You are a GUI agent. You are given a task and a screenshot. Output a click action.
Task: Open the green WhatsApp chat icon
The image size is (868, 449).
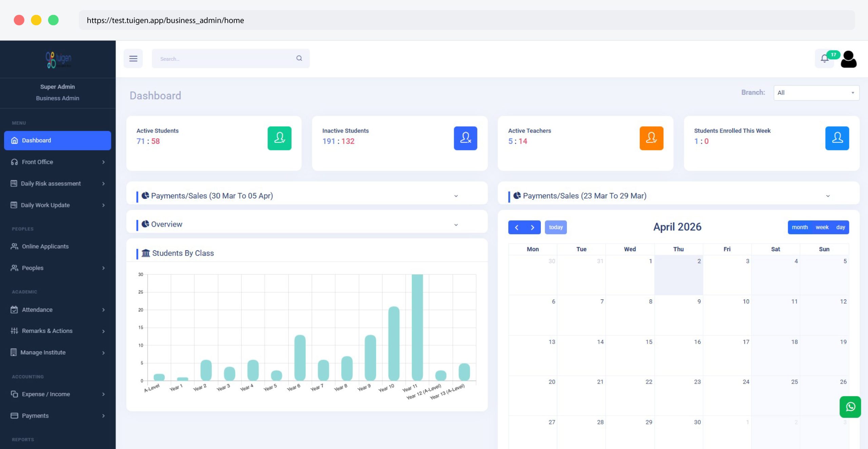(x=850, y=407)
